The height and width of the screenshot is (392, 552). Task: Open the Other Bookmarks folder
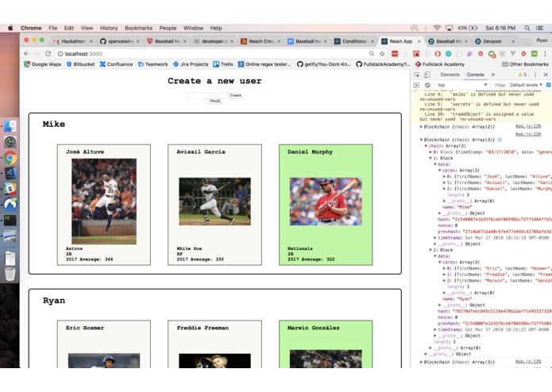[525, 64]
